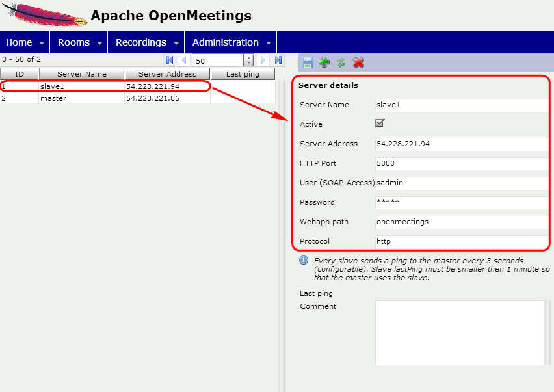
Task: Focus the Comment text area
Action: coord(459,332)
